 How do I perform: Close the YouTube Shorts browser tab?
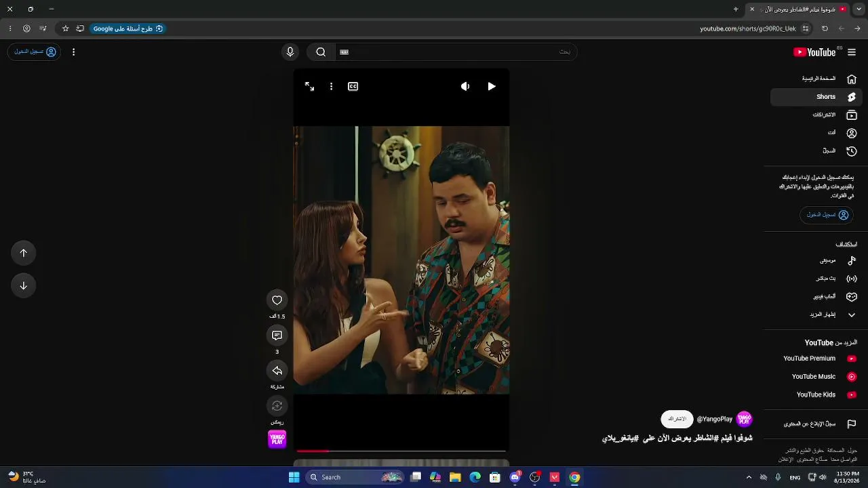tap(752, 9)
